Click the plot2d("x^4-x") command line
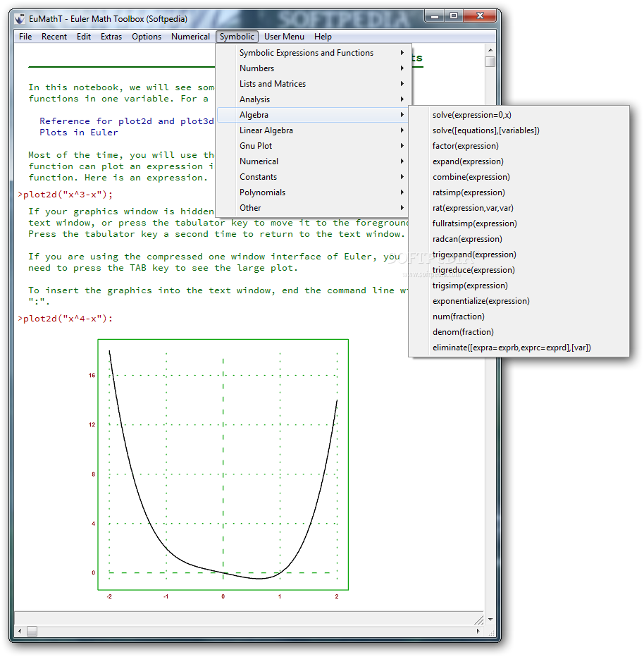This screenshot has height=657, width=644. tap(66, 319)
